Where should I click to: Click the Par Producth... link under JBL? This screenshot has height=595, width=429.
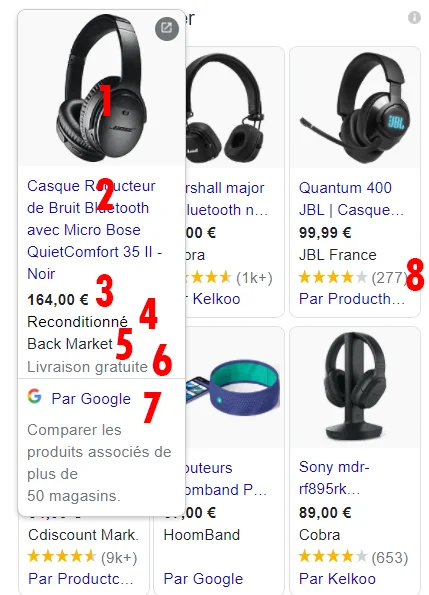coord(351,299)
